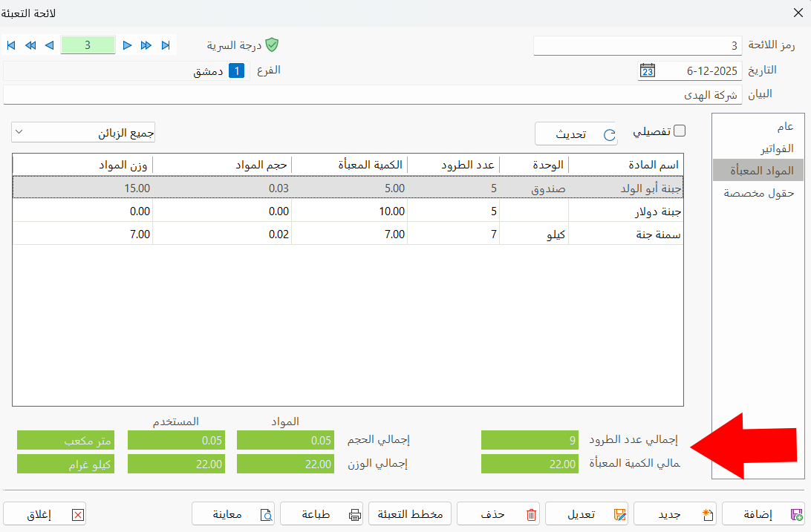Open the الفواتير tab
This screenshot has width=811, height=532.
(757, 148)
